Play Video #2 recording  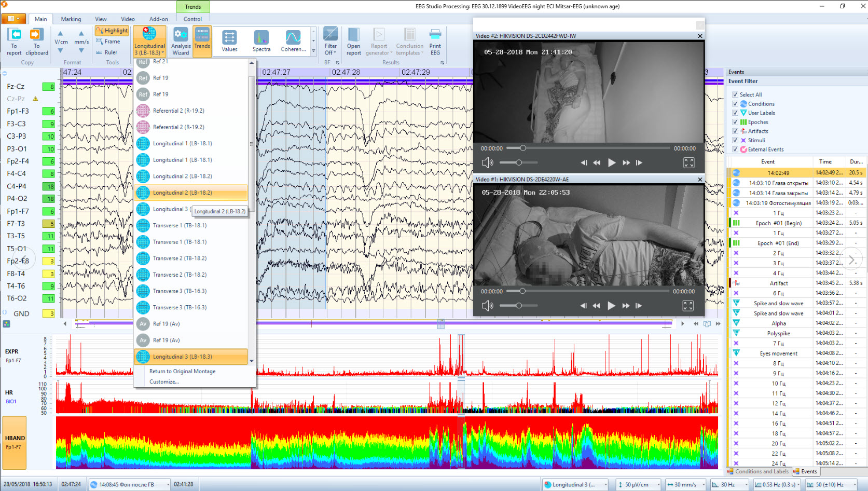[612, 163]
